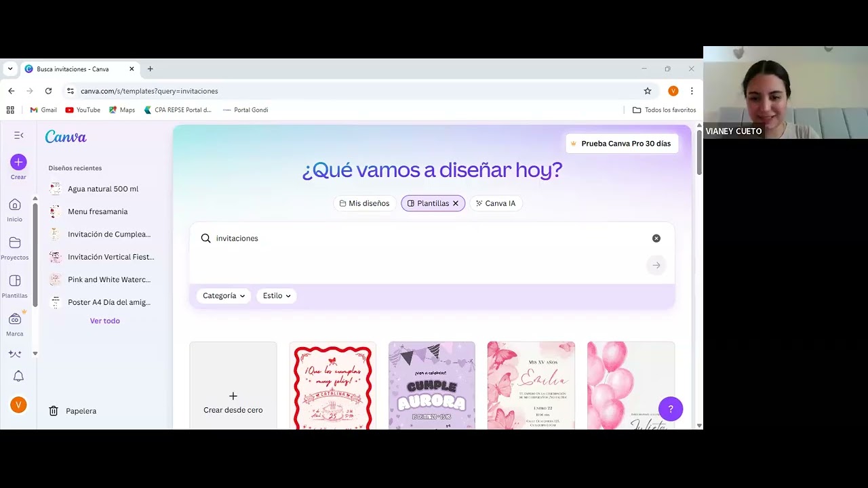Open the orange V account avatar in sidebar
The image size is (868, 488).
(x=18, y=405)
